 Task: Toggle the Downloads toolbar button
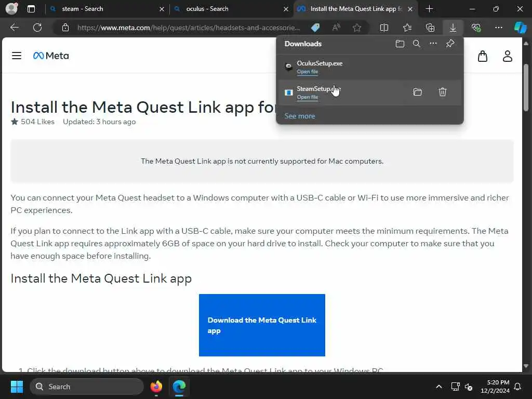(x=453, y=28)
